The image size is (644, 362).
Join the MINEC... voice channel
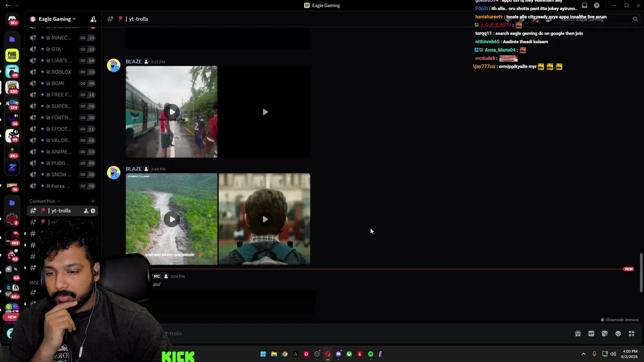click(62, 38)
